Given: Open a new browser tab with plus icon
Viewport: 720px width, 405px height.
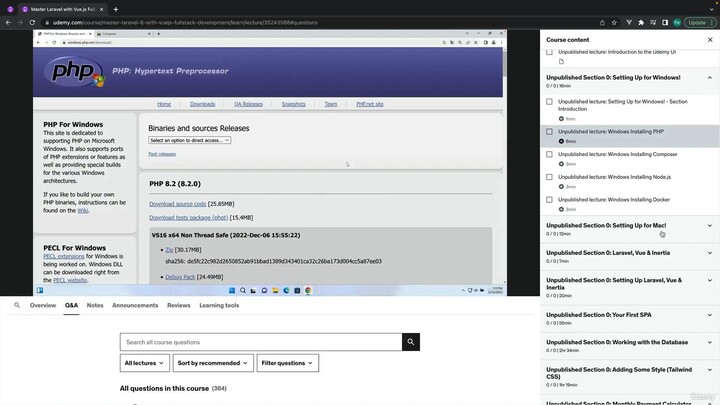Looking at the screenshot, I should click(116, 9).
